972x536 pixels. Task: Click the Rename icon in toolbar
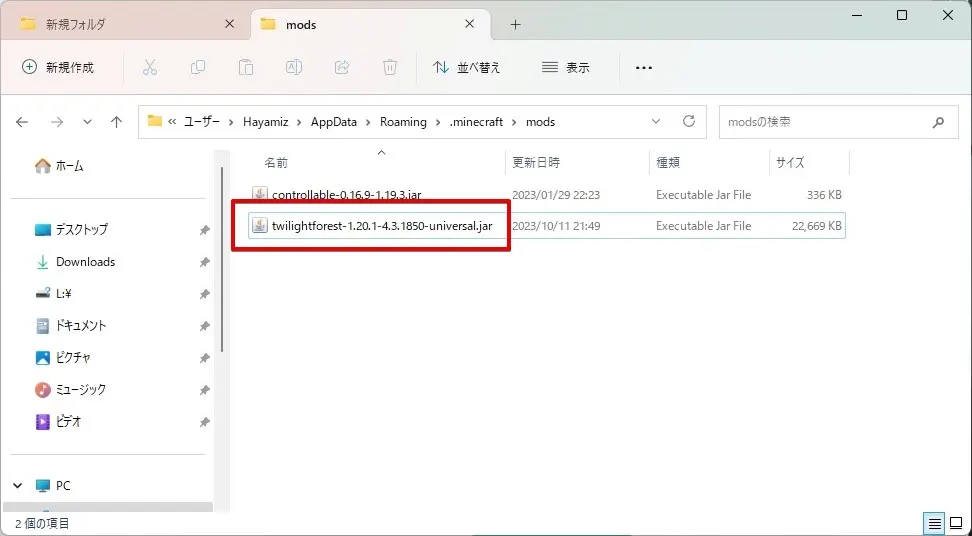tap(294, 67)
